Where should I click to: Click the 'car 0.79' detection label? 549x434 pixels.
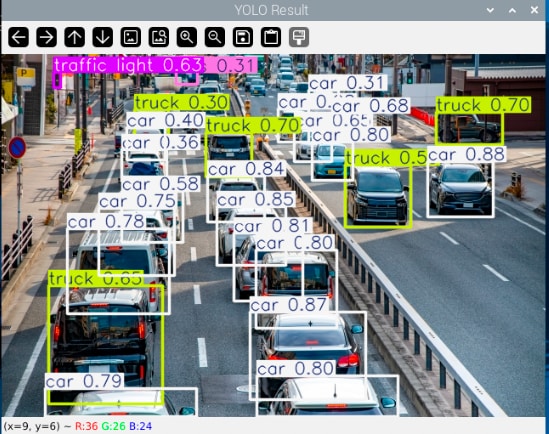[x=84, y=381]
